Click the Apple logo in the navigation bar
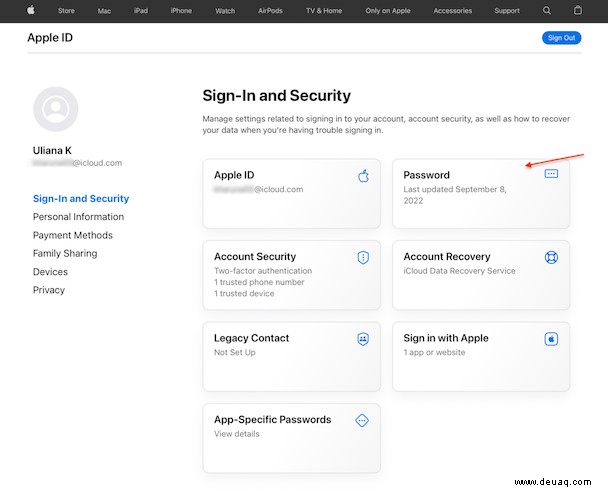This screenshot has width=608, height=491. [x=31, y=10]
